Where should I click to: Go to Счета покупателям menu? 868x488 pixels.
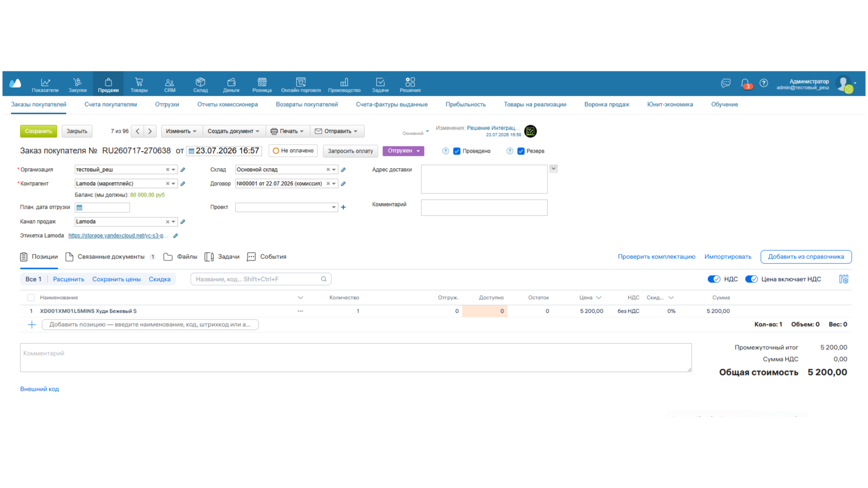pyautogui.click(x=110, y=104)
